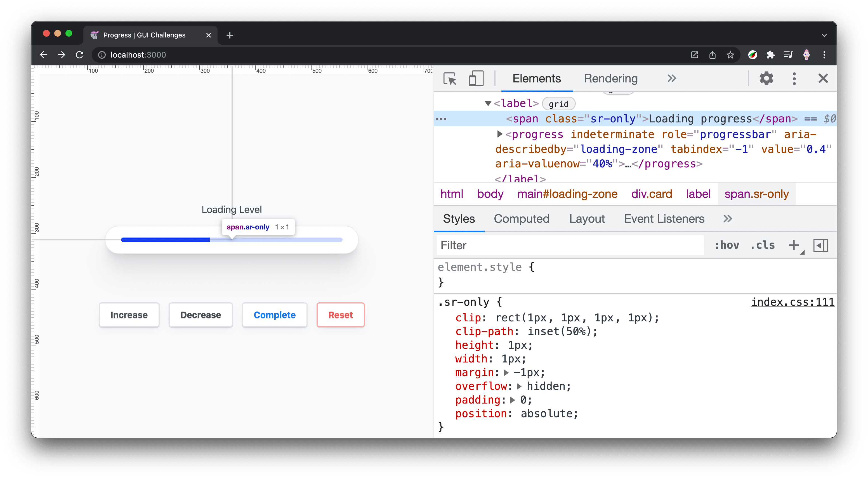Screen dimensions: 868x479
Task: Click the element picker/inspector icon
Action: click(x=450, y=79)
